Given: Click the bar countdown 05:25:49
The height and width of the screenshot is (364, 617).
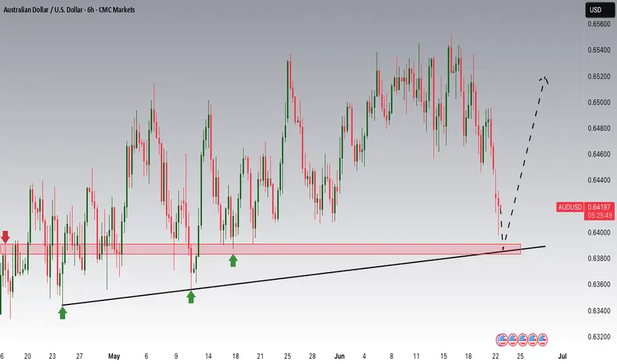Looking at the screenshot, I should 600,216.
